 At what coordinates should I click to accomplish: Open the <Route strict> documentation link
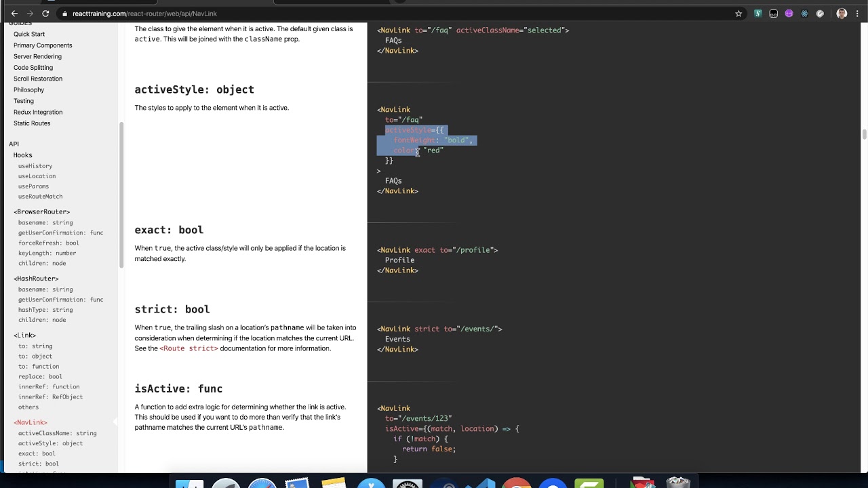coord(187,348)
